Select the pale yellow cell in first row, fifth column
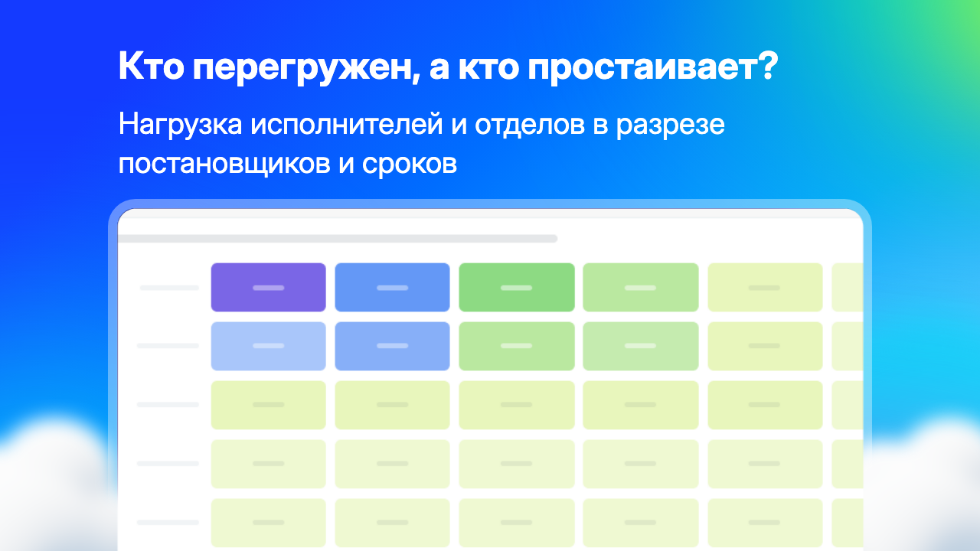Screen dimensions: 980x551 click(765, 287)
